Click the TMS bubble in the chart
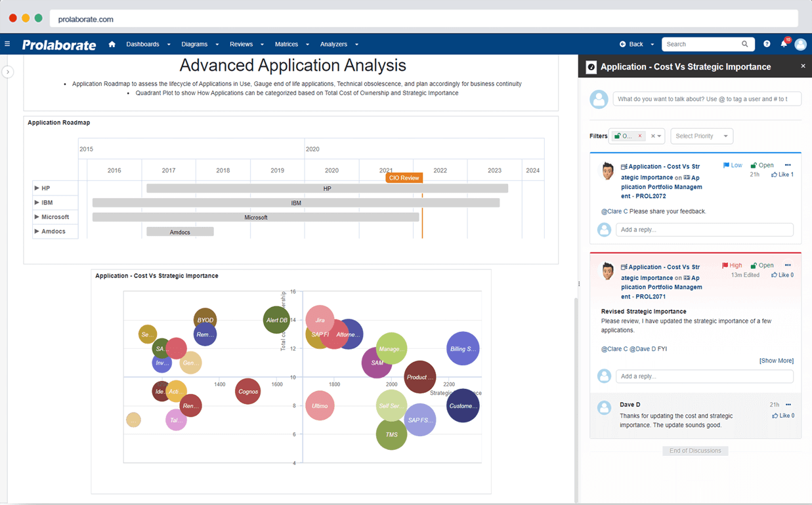Image resolution: width=812 pixels, height=505 pixels. (x=392, y=434)
